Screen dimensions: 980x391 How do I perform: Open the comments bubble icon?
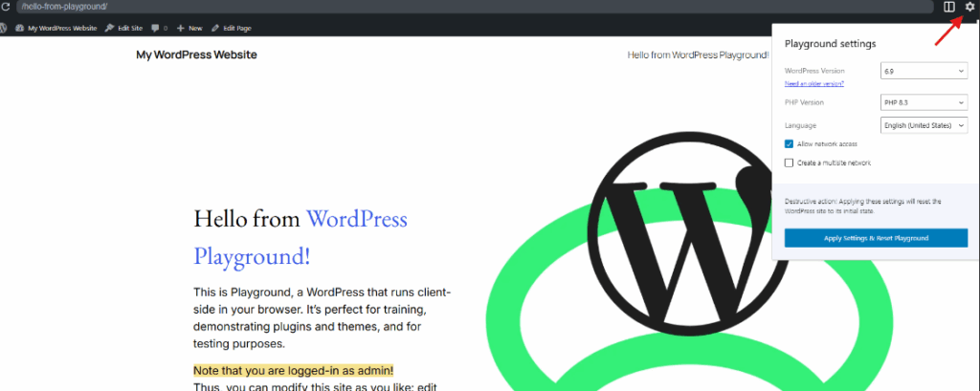[155, 28]
